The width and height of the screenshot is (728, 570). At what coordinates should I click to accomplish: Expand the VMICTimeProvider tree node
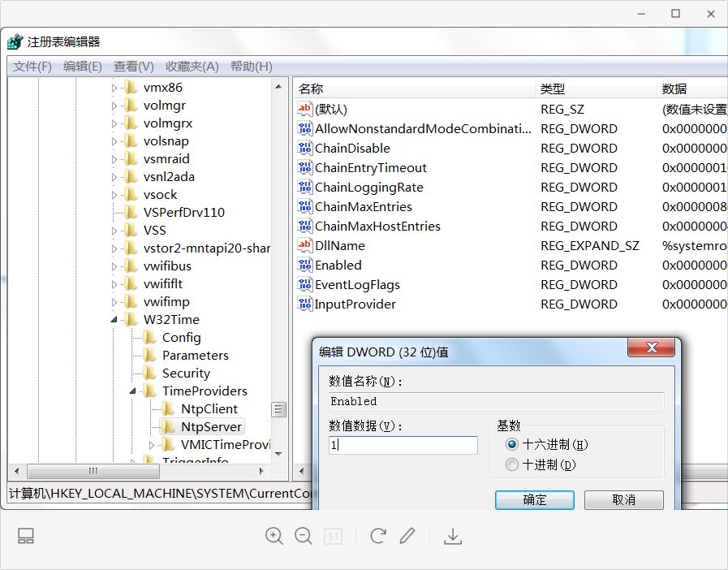click(151, 445)
